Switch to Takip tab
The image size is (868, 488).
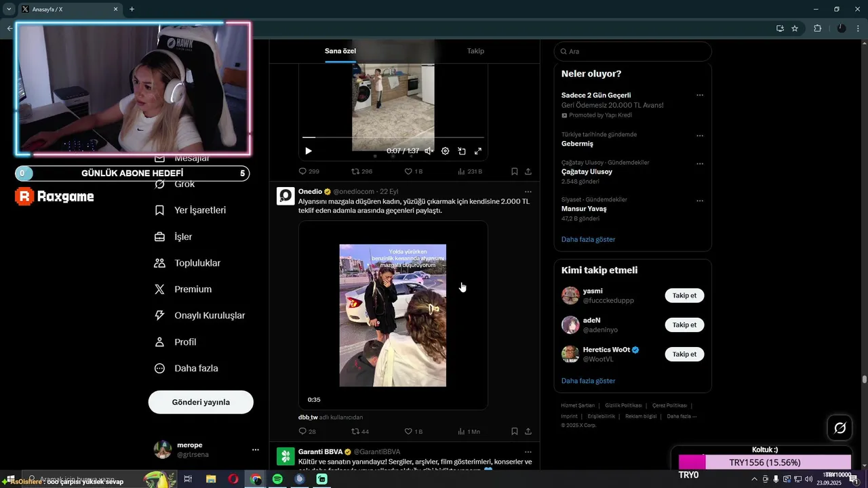tap(475, 51)
